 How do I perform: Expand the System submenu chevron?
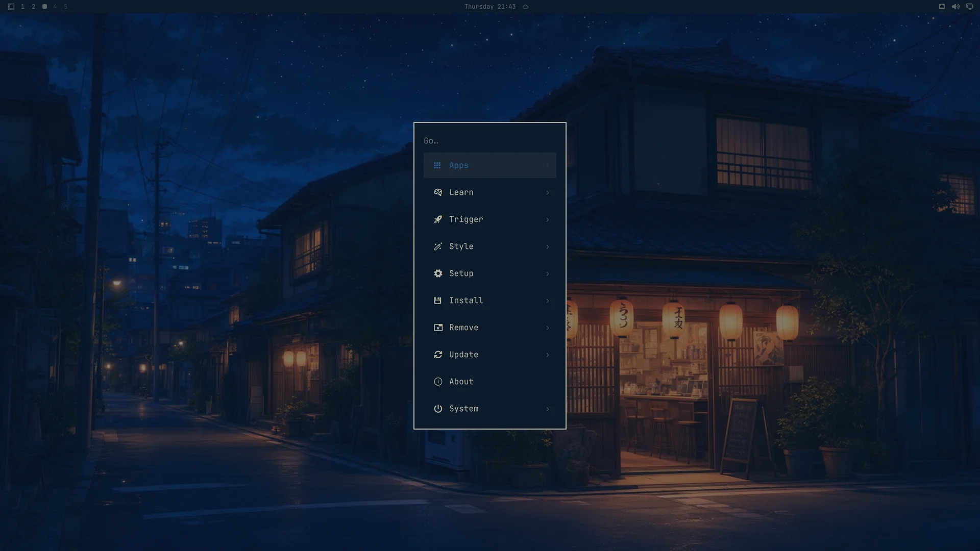(x=548, y=409)
